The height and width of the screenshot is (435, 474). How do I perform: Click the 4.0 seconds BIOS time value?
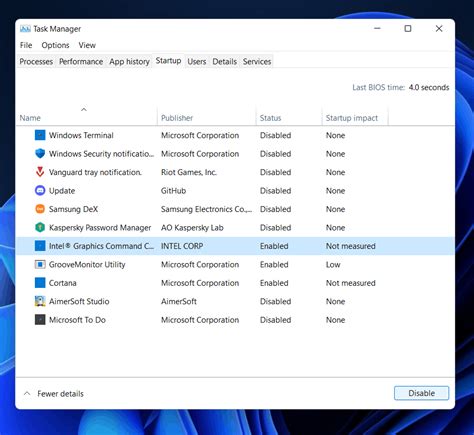click(x=429, y=87)
